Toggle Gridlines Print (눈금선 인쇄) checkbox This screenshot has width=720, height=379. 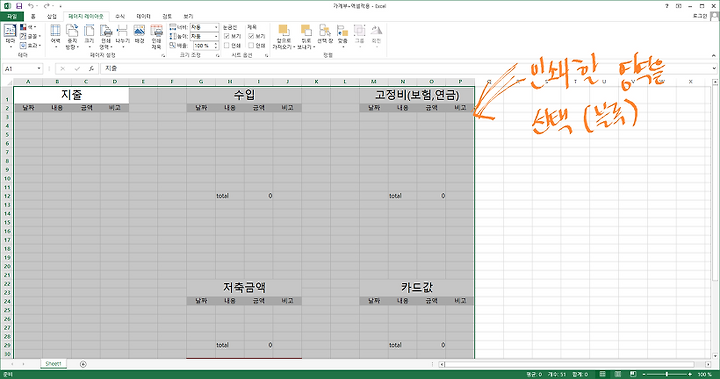click(x=226, y=45)
